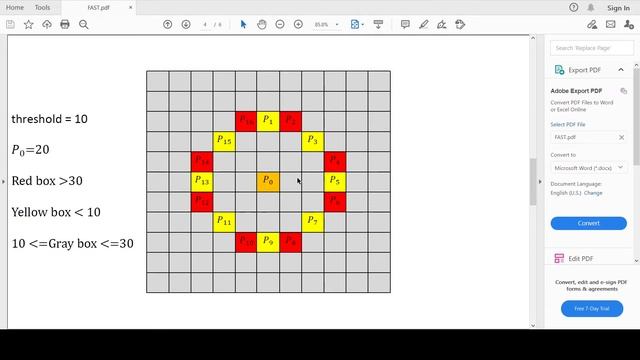Open the Sign document pen icon
This screenshot has height=360, width=640.
coord(442,24)
